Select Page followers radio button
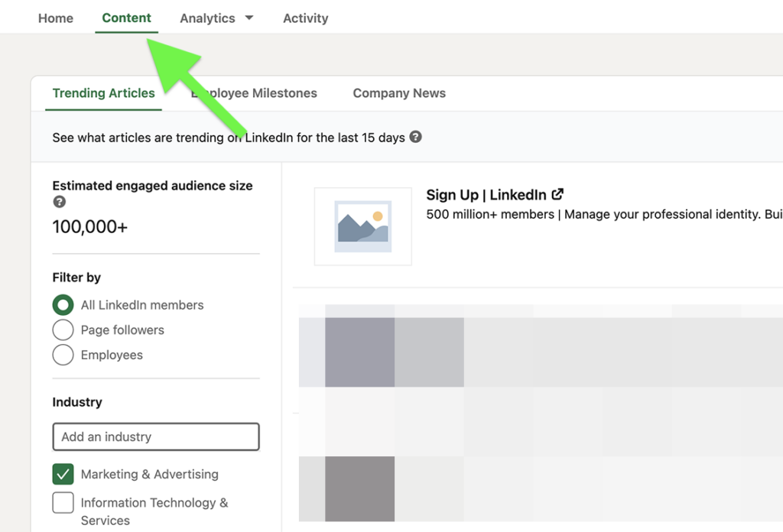783x532 pixels. coord(63,330)
